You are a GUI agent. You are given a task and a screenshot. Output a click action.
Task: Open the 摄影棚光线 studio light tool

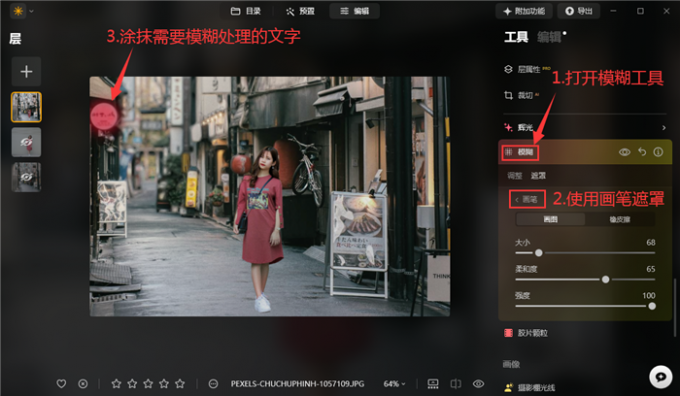[530, 388]
